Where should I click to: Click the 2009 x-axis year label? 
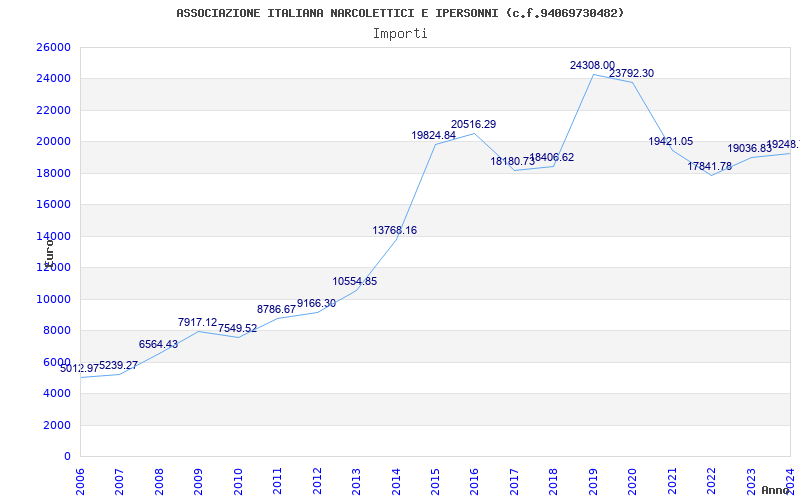[x=198, y=482]
